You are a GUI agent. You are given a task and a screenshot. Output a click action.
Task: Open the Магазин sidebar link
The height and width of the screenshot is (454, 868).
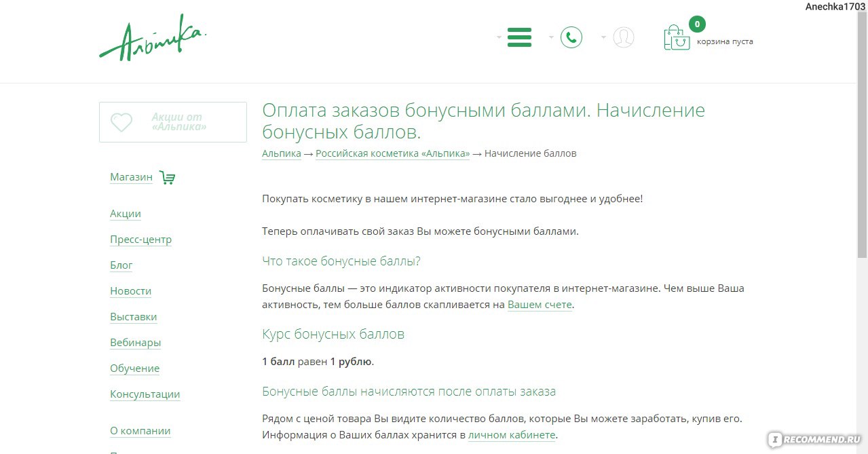tap(131, 177)
